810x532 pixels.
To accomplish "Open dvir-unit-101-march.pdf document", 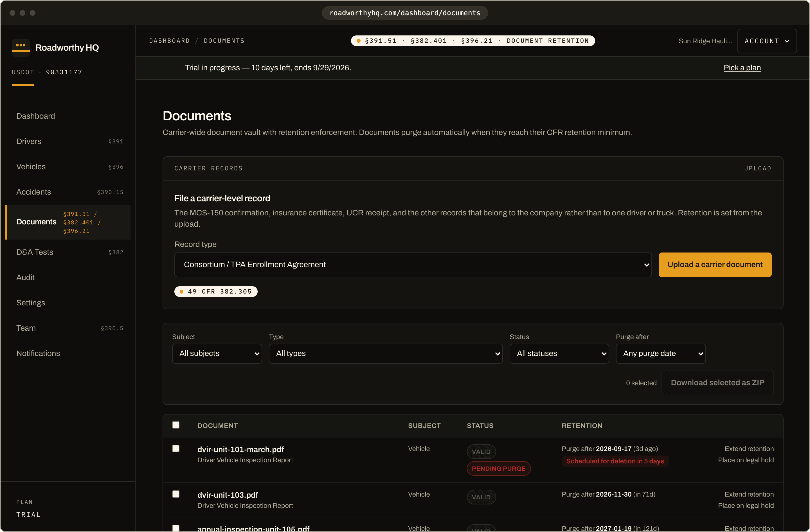I will [240, 450].
